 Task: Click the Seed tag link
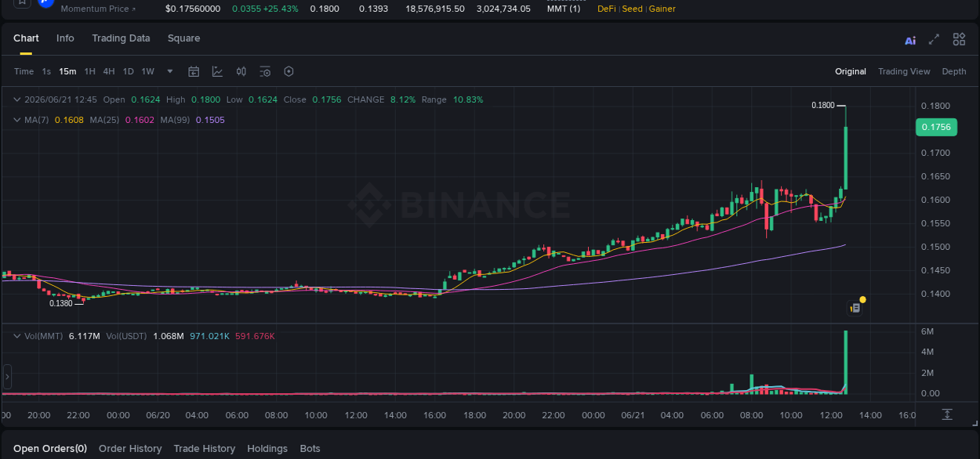click(x=632, y=9)
